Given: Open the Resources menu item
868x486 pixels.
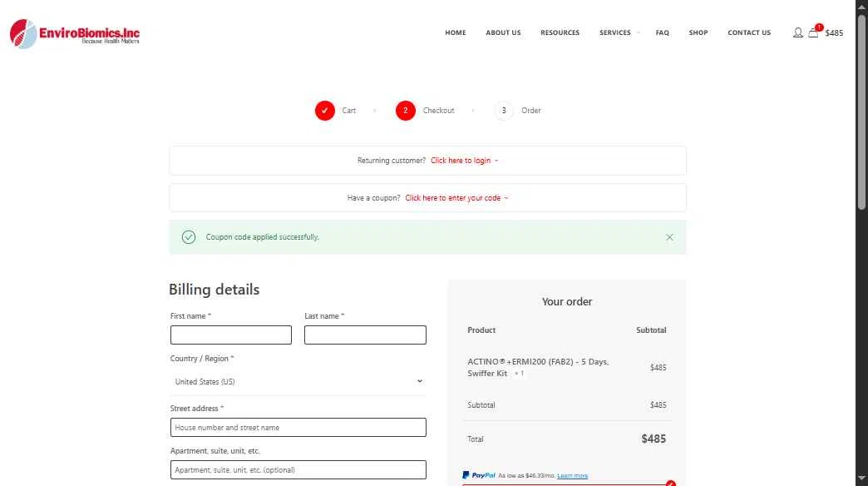Looking at the screenshot, I should pos(560,32).
